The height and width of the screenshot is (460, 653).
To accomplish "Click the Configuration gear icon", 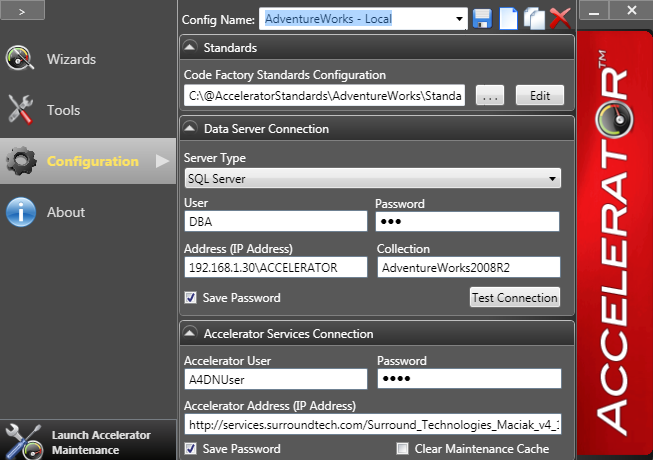I will tap(21, 161).
